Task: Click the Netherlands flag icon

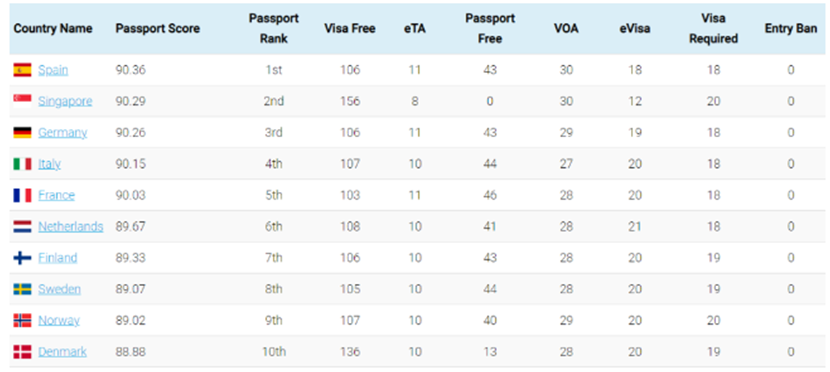Action: pos(22,226)
